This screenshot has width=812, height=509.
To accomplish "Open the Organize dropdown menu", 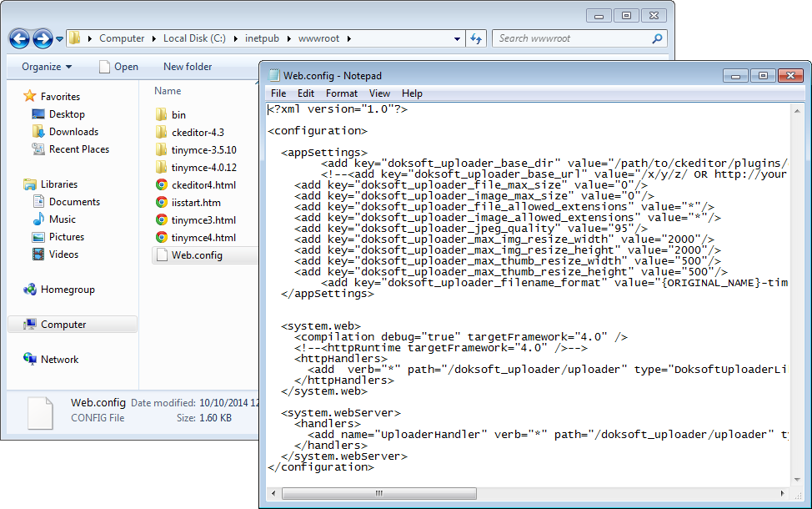I will point(47,67).
